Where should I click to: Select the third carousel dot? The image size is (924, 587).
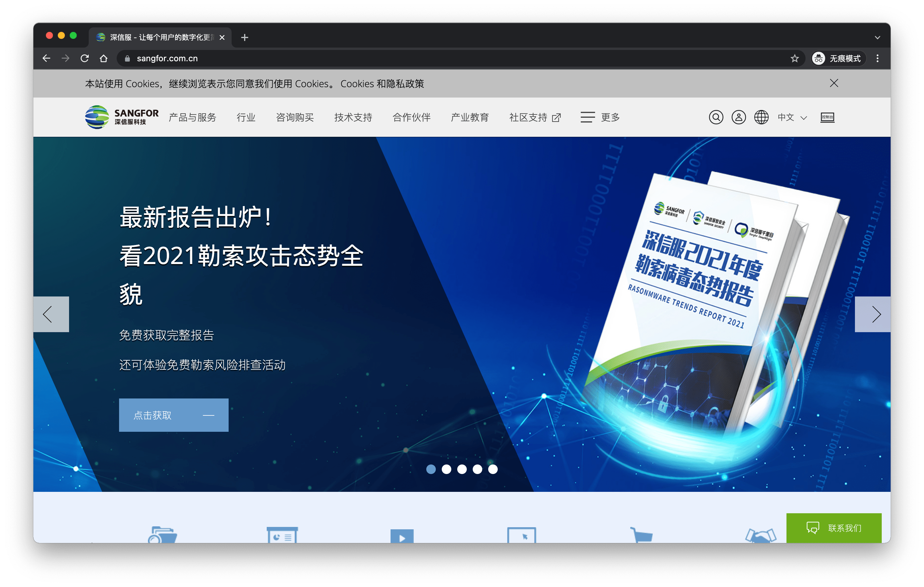coord(462,469)
